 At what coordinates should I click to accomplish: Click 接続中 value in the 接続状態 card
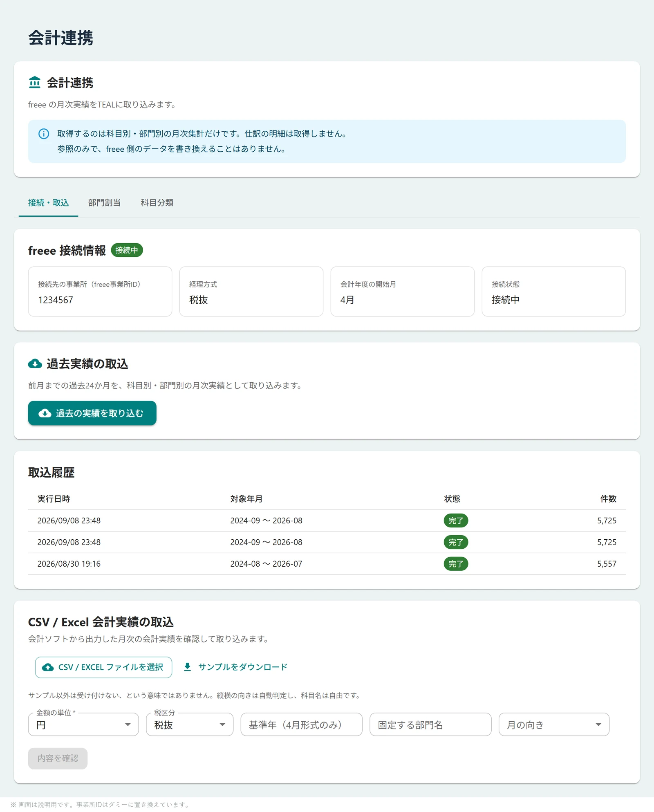click(505, 300)
